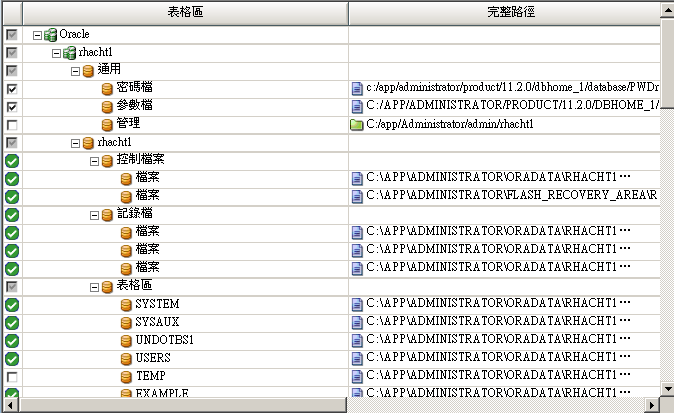Click the 控制檔案 cylinder icon
Viewport: 674px width, 413px height.
[x=107, y=161]
